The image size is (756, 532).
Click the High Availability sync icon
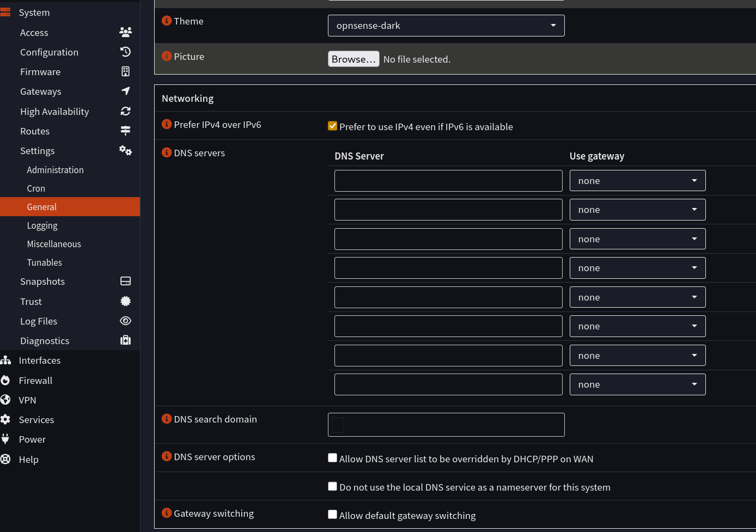(x=125, y=111)
